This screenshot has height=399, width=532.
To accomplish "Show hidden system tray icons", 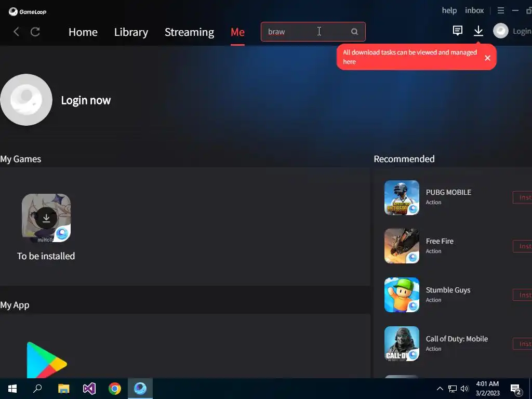I will tap(440, 389).
